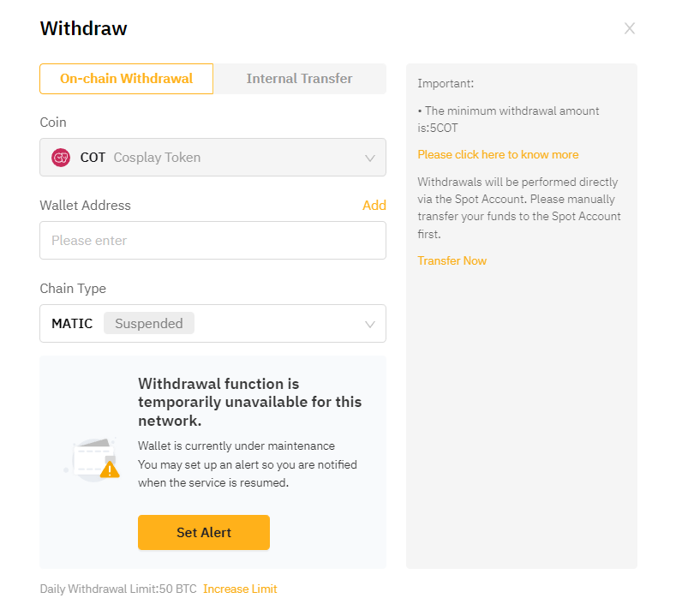
Task: Close the Withdraw dialog
Action: coord(630,28)
